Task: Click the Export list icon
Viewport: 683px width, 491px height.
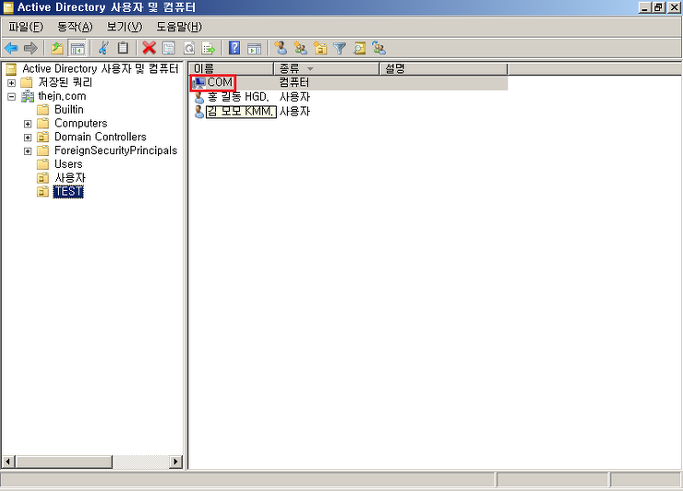Action: (209, 48)
